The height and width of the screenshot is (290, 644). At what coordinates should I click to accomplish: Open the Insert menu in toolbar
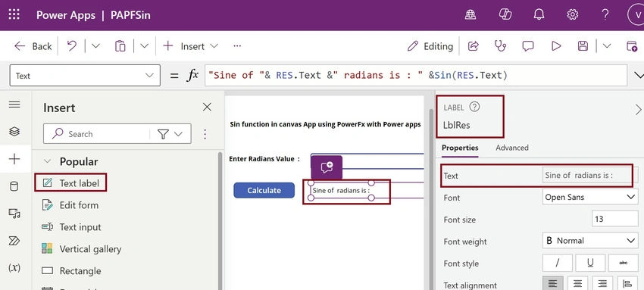[x=190, y=46]
